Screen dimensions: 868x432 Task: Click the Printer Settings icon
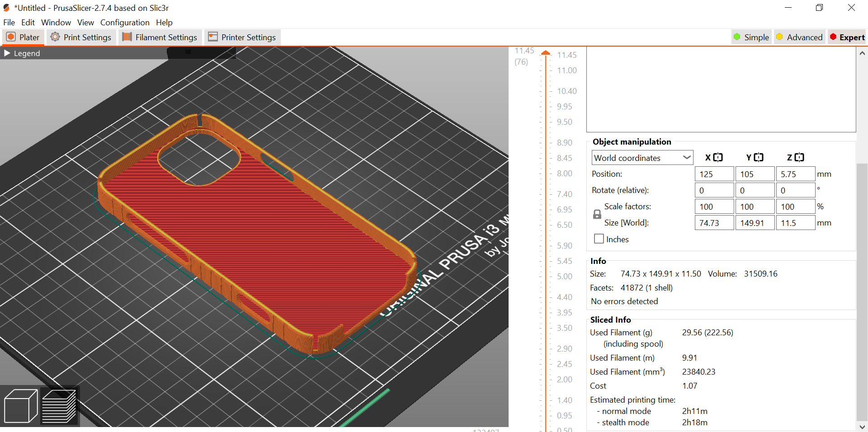[213, 37]
